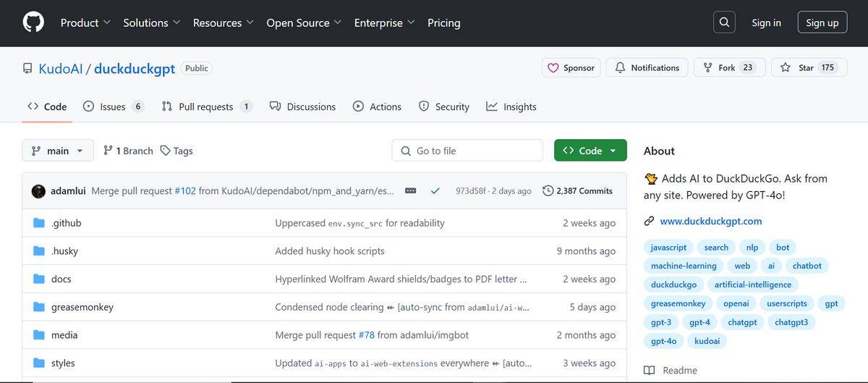Screen dimensions: 868x383
Task: Select the kudoai topic tag
Action: (707, 341)
